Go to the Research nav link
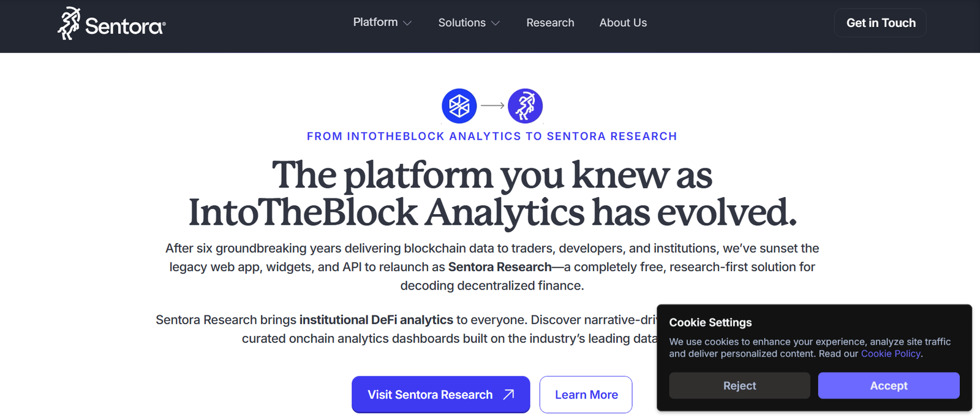 tap(550, 23)
